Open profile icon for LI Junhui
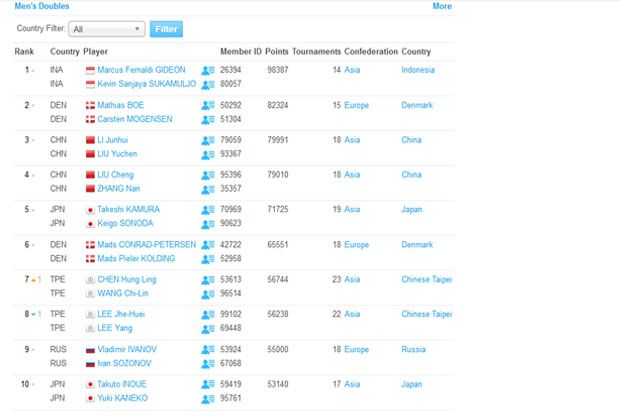Screen dimensions: 620x413 coord(208,140)
